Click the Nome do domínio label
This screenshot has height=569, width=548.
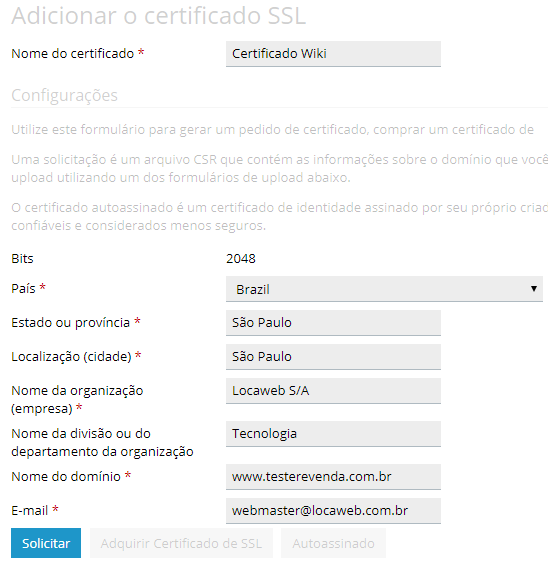(x=66, y=476)
